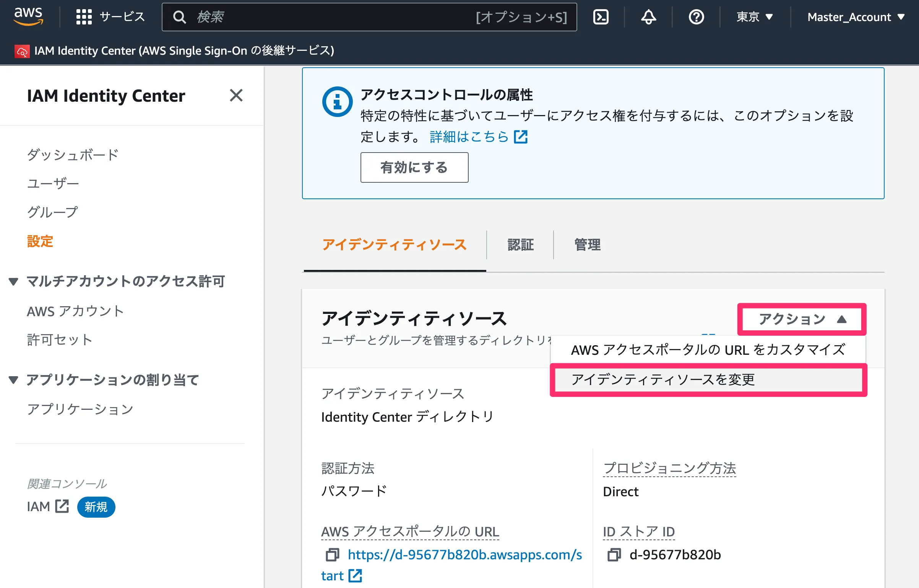Image resolution: width=919 pixels, height=588 pixels.
Task: Copy the AWS access portal URL
Action: click(332, 555)
